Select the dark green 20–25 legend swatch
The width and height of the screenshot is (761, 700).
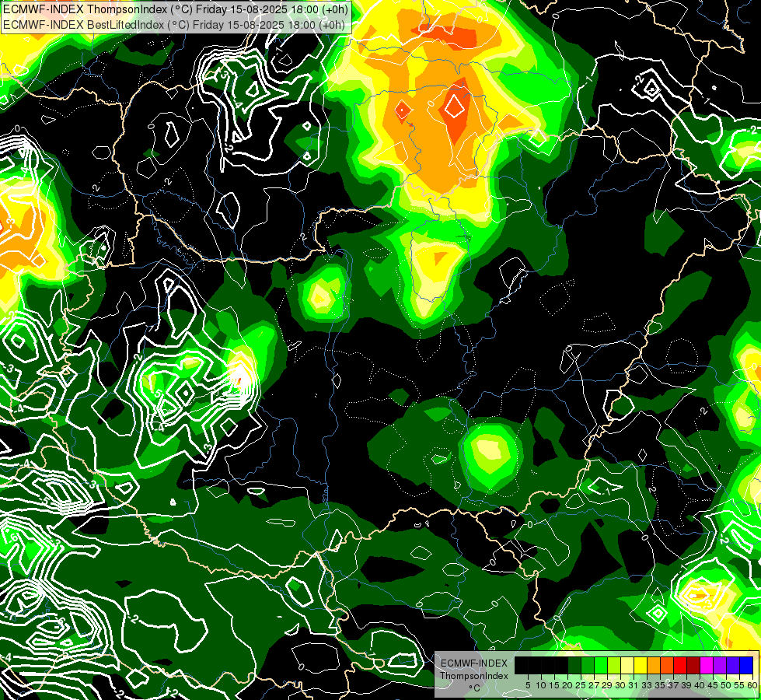[x=574, y=665]
